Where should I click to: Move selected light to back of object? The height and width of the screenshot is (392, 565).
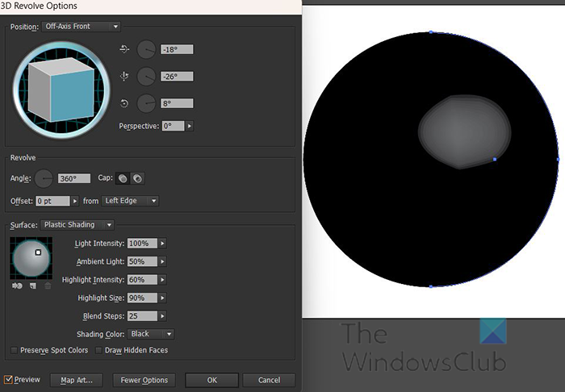pyautogui.click(x=17, y=286)
